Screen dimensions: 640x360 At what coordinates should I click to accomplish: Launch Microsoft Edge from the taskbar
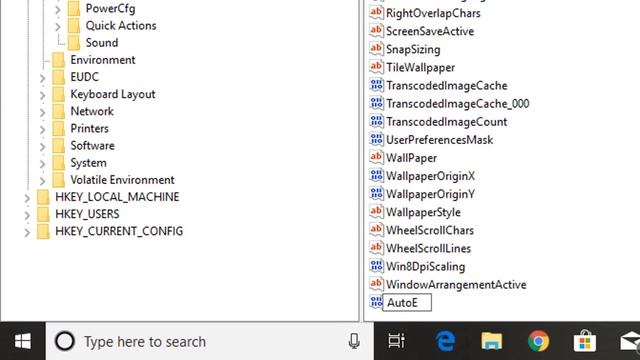[x=445, y=341]
